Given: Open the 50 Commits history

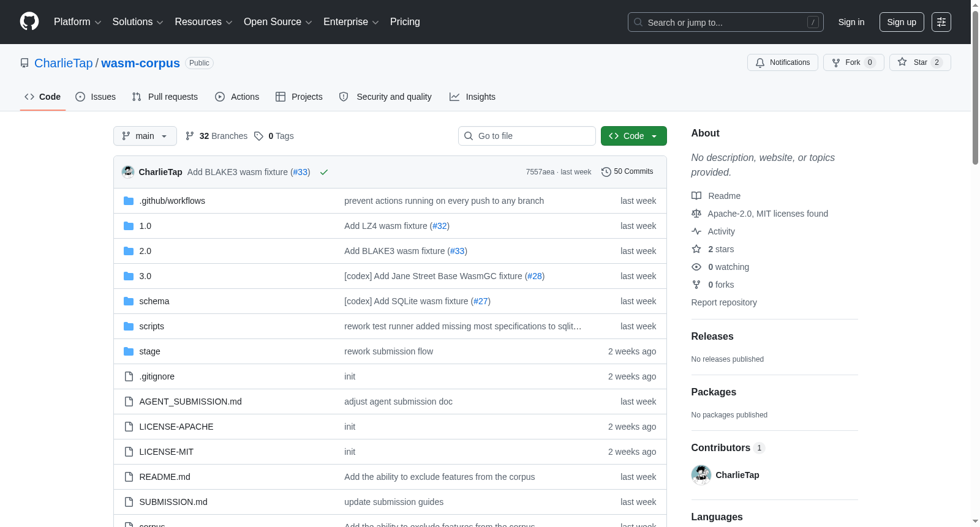Looking at the screenshot, I should point(627,172).
